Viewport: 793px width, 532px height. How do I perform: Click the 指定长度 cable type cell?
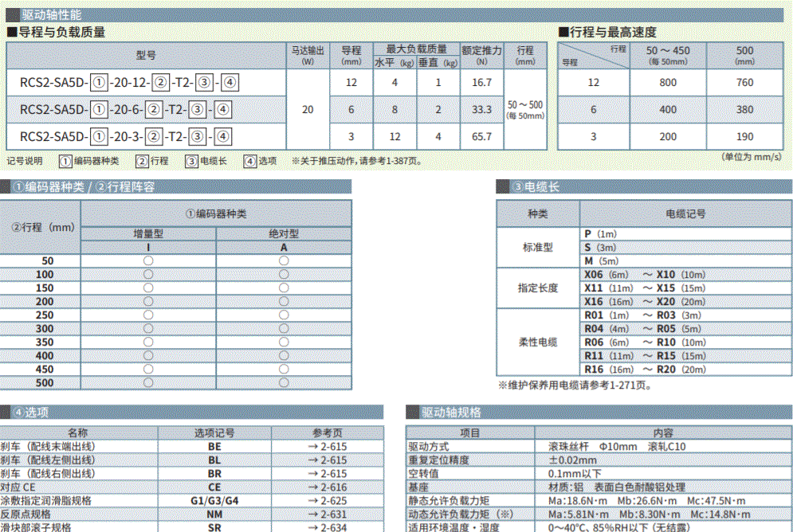pyautogui.click(x=538, y=288)
